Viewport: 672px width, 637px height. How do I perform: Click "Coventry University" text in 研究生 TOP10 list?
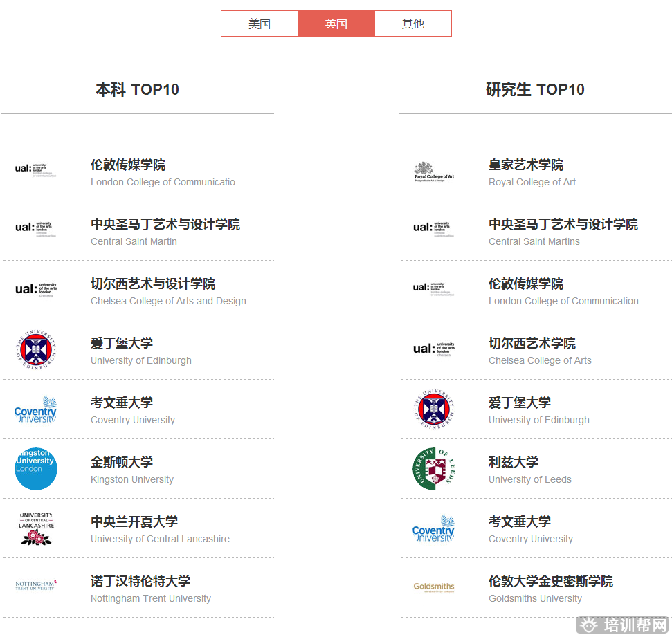click(x=531, y=539)
